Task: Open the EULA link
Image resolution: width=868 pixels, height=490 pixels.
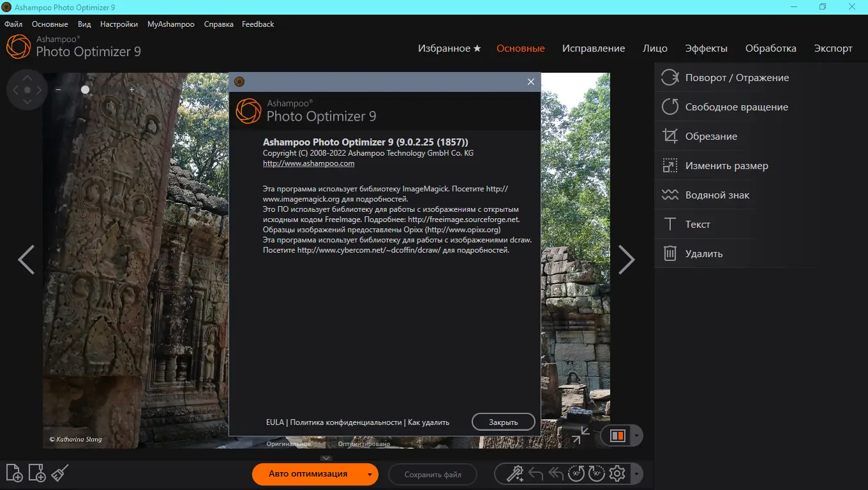Action: [275, 422]
